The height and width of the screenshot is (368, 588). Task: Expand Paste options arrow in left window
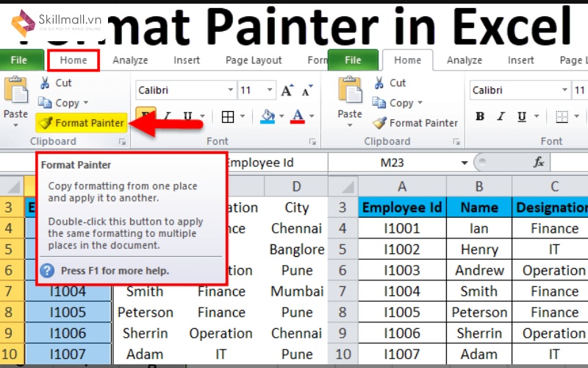tap(15, 125)
